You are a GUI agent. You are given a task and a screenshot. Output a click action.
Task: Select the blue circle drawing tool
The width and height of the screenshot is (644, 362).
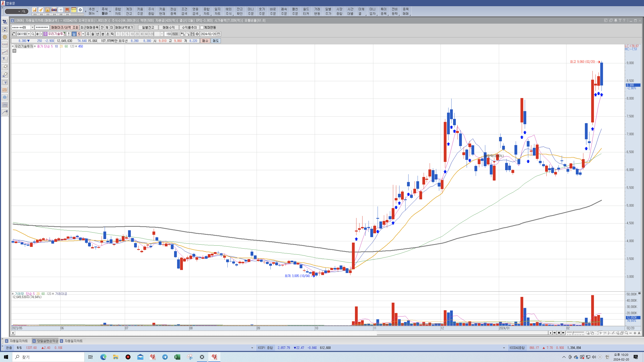5,97
